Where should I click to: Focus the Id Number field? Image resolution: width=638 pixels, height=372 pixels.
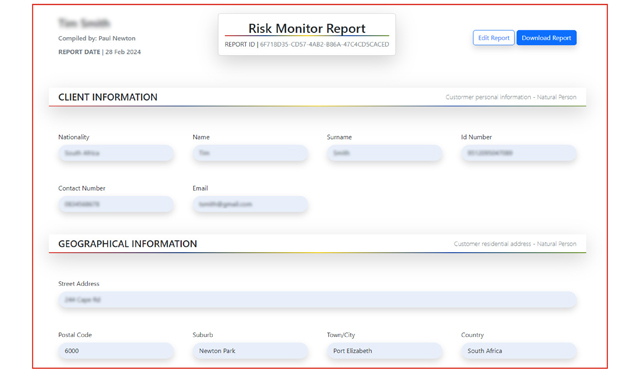[x=519, y=153]
